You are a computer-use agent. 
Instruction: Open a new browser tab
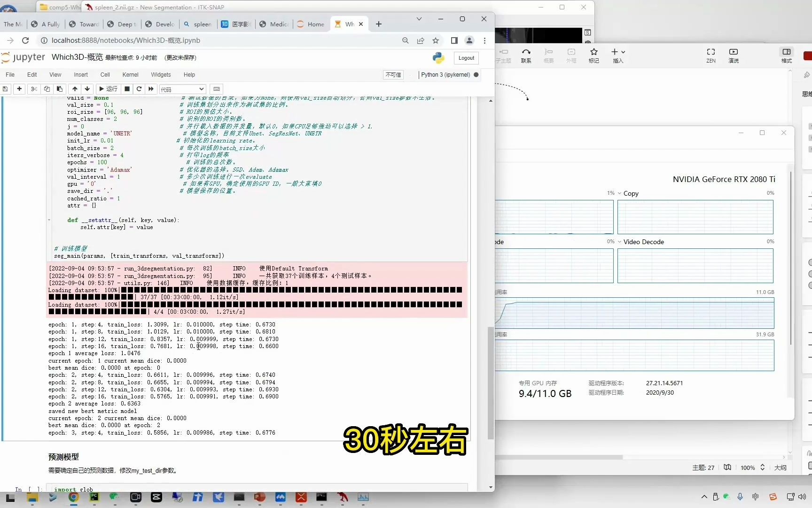[379, 24]
